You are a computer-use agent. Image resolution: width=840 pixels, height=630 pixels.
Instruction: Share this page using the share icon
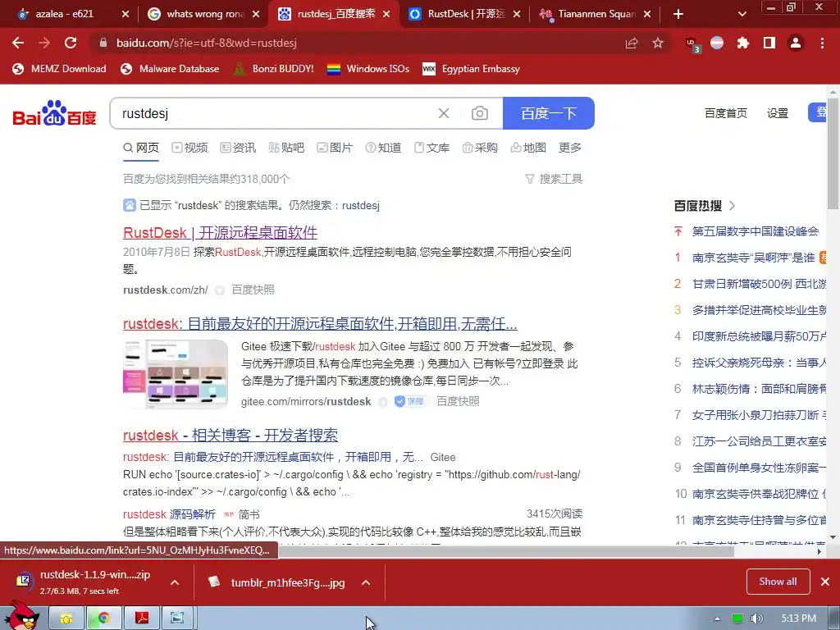[x=632, y=43]
